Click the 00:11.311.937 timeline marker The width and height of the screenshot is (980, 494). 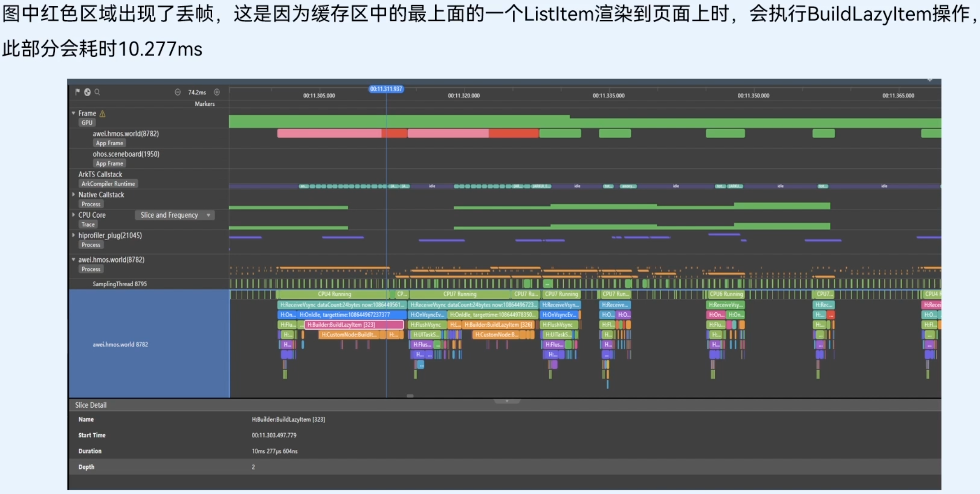386,89
